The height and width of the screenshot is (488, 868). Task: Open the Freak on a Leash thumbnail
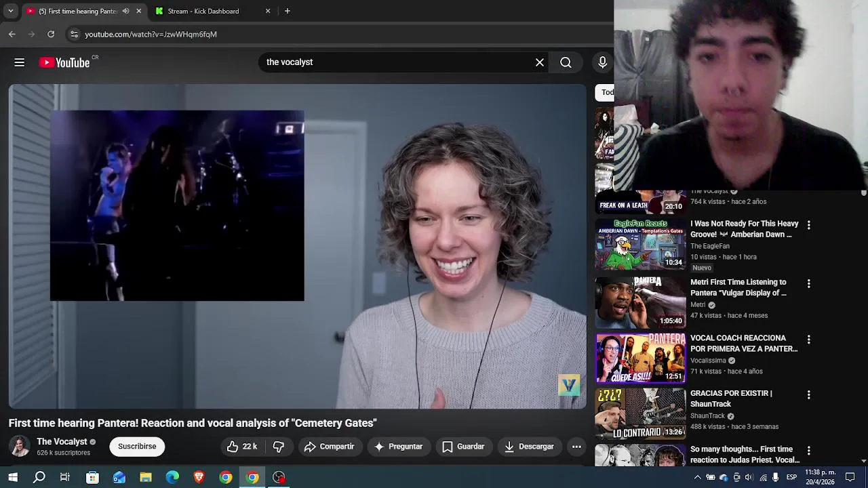[x=640, y=202]
